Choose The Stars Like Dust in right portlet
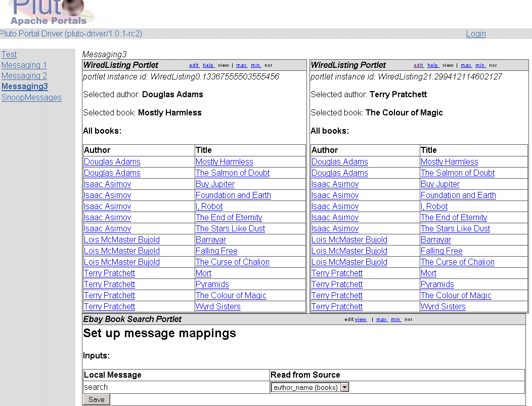532x406 pixels. click(455, 229)
